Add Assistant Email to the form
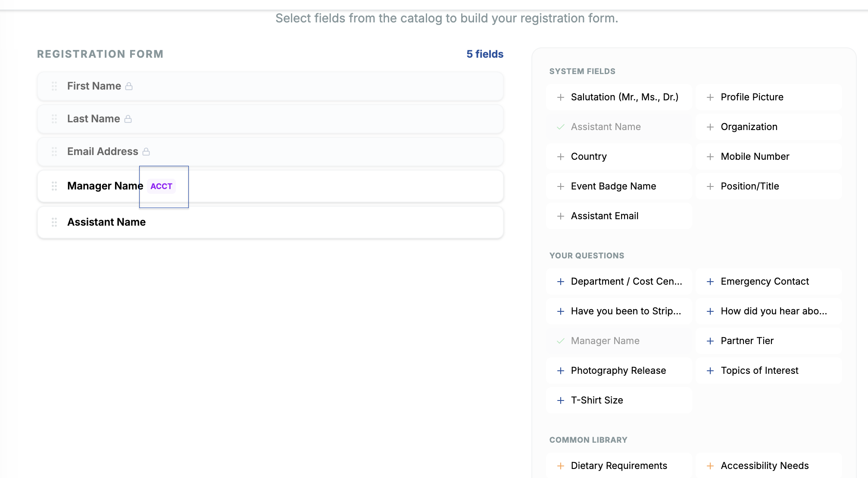Viewport: 868px width, 478px height. coord(619,216)
